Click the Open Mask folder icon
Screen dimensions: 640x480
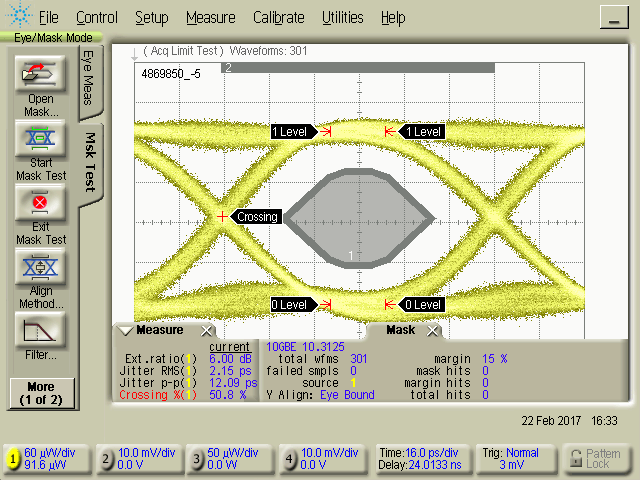pyautogui.click(x=40, y=75)
